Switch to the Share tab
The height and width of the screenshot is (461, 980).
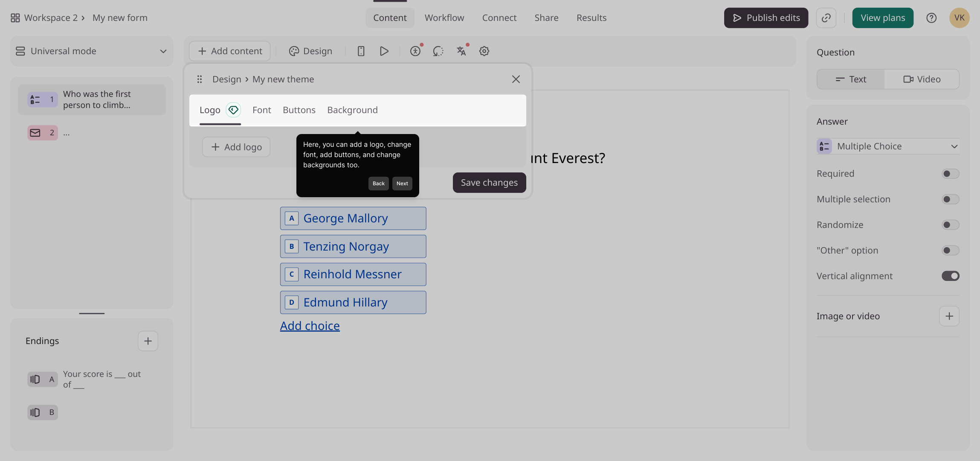(546, 18)
